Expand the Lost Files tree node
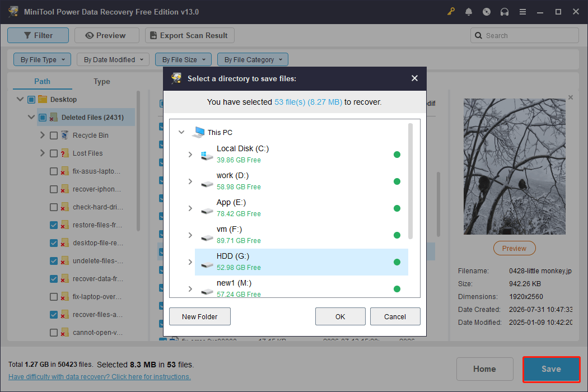Image resolution: width=588 pixels, height=392 pixels. pyautogui.click(x=43, y=153)
